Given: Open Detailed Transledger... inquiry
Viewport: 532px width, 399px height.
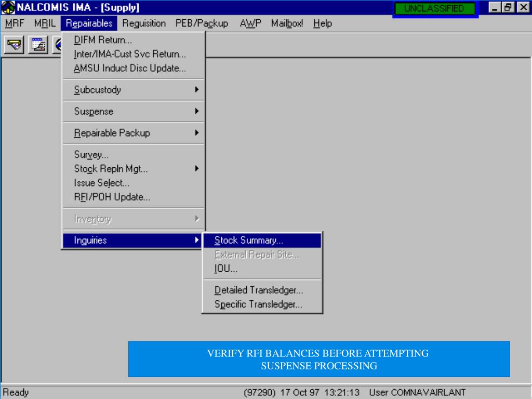Looking at the screenshot, I should (262, 290).
